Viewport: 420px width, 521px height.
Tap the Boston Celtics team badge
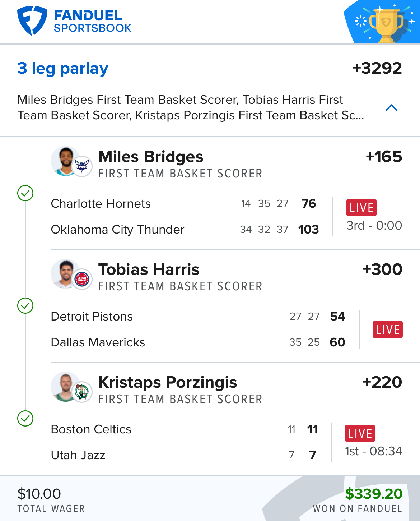[82, 392]
